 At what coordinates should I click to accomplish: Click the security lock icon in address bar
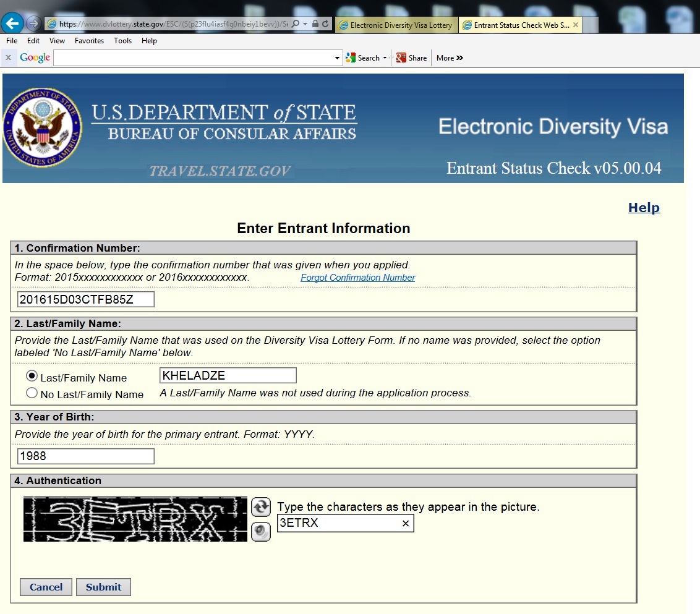tap(315, 23)
